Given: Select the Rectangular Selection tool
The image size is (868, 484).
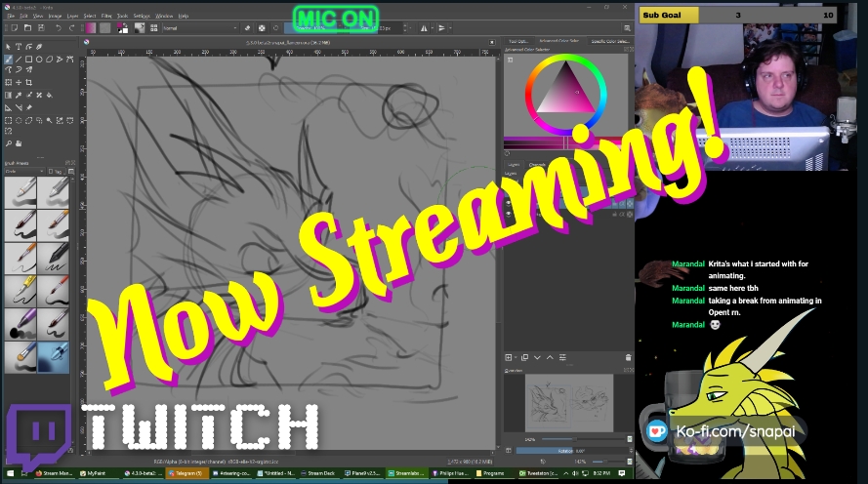Looking at the screenshot, I should pos(9,120).
